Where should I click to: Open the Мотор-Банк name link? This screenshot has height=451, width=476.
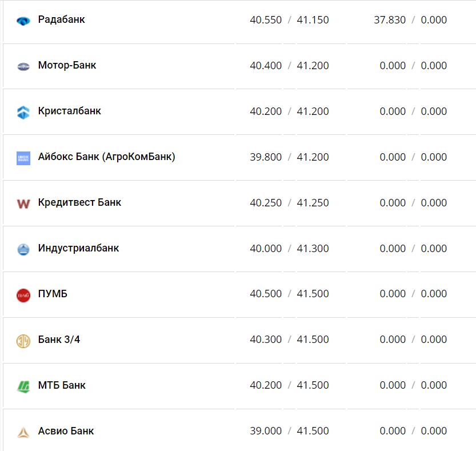coord(67,65)
